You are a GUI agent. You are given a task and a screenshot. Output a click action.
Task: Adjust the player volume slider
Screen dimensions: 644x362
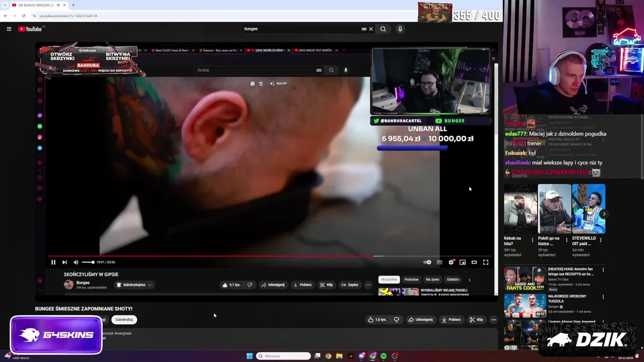point(88,262)
